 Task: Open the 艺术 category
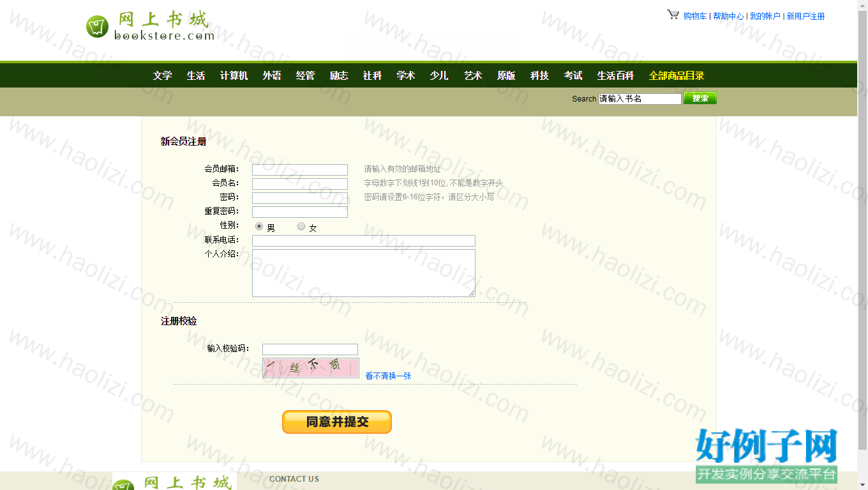[x=473, y=75]
